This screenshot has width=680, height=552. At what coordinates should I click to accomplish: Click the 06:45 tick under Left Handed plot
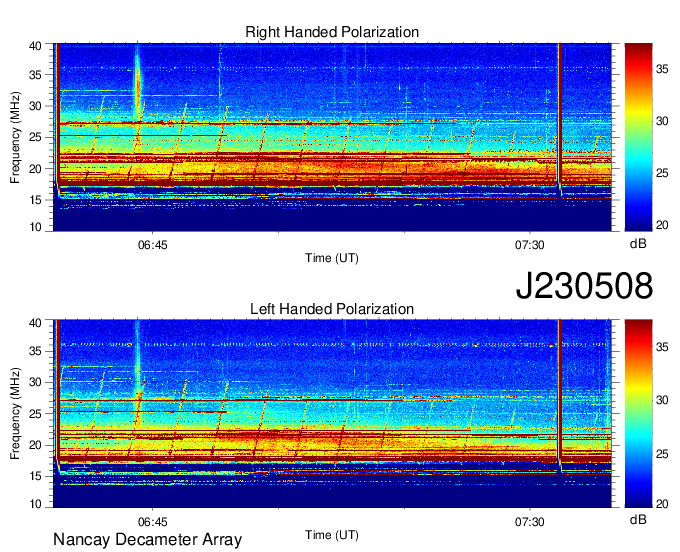[x=152, y=522]
